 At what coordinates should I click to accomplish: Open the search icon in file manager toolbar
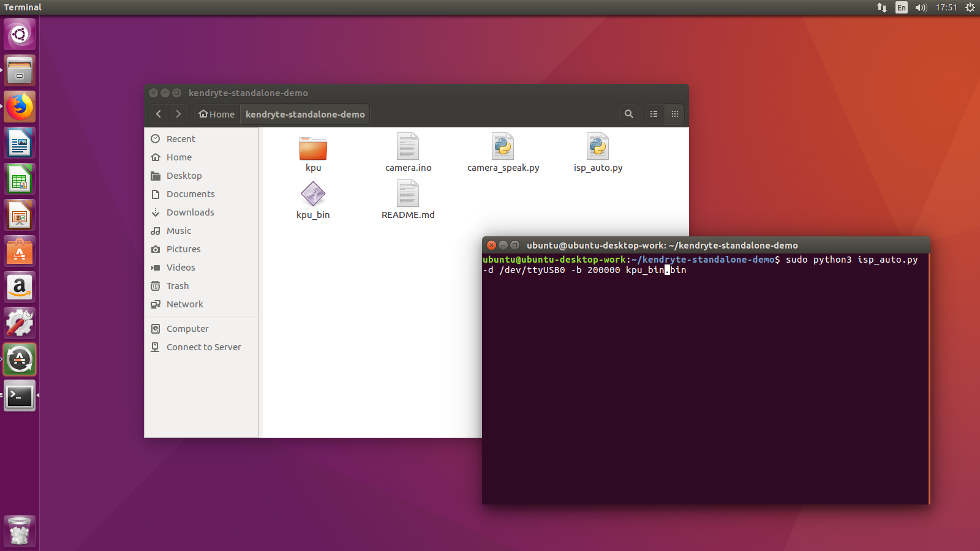point(628,114)
